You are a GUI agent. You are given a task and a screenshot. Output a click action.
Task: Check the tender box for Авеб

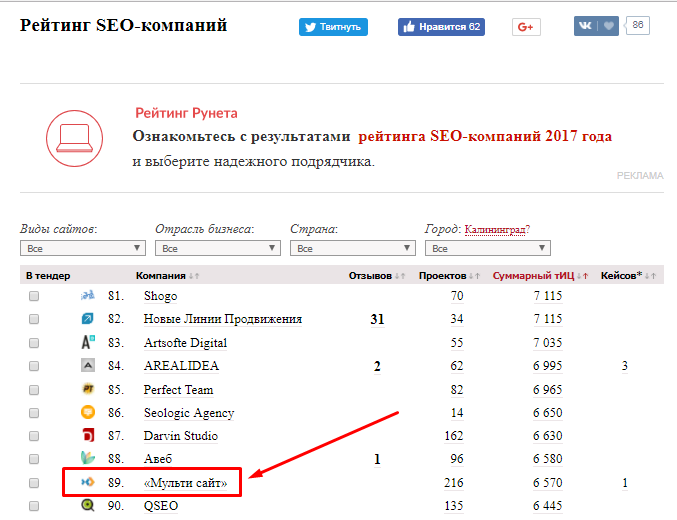point(34,459)
